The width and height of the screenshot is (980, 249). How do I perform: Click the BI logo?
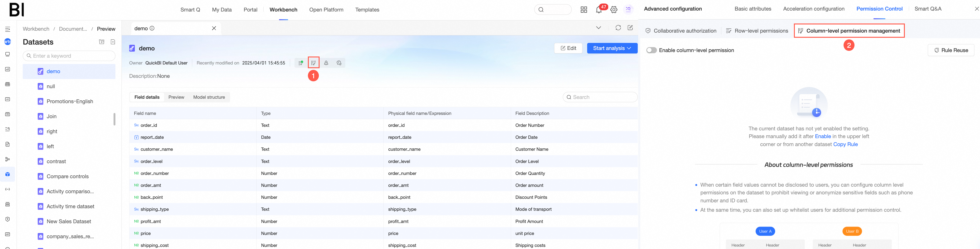(16, 10)
